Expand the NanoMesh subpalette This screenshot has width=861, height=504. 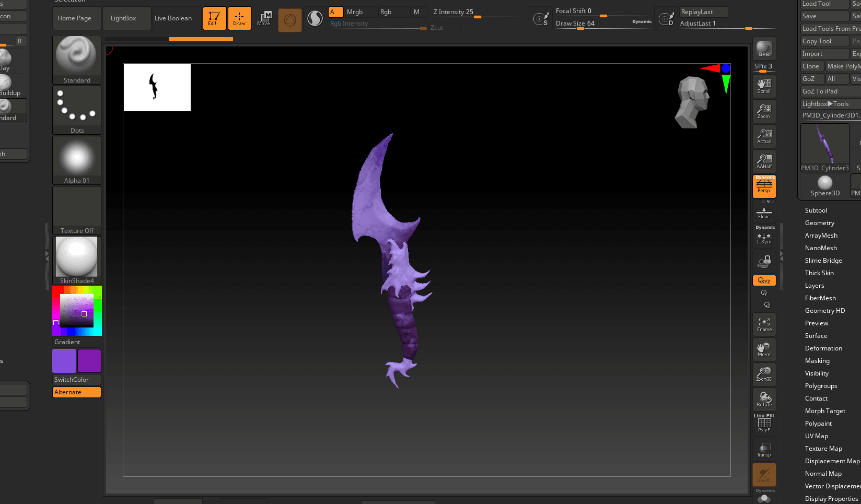coord(821,248)
